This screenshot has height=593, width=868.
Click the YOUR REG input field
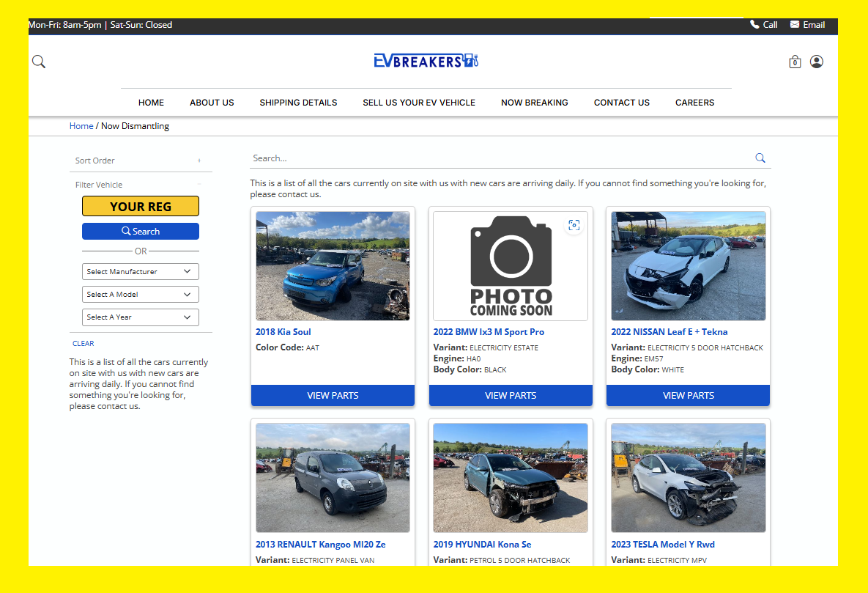pyautogui.click(x=141, y=206)
